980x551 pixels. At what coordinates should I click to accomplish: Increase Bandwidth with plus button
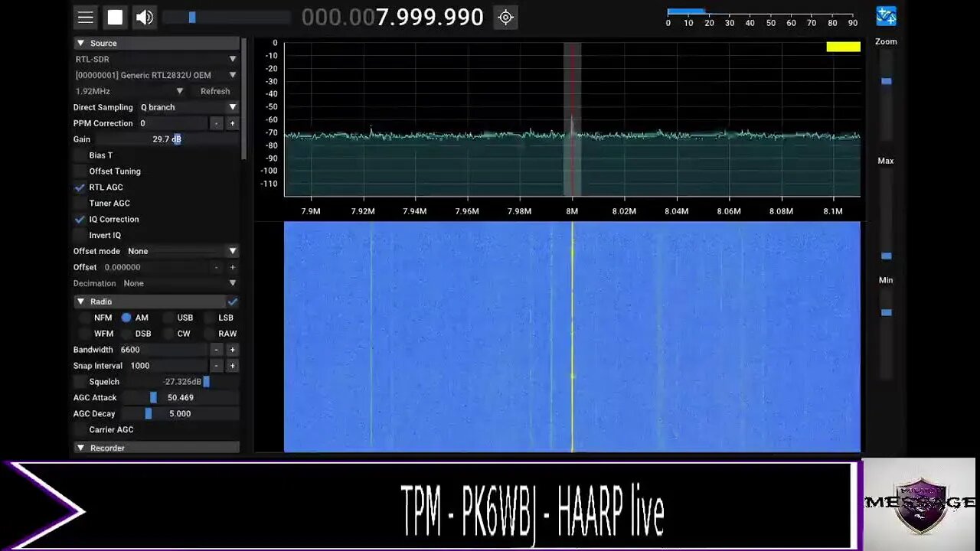pos(233,350)
